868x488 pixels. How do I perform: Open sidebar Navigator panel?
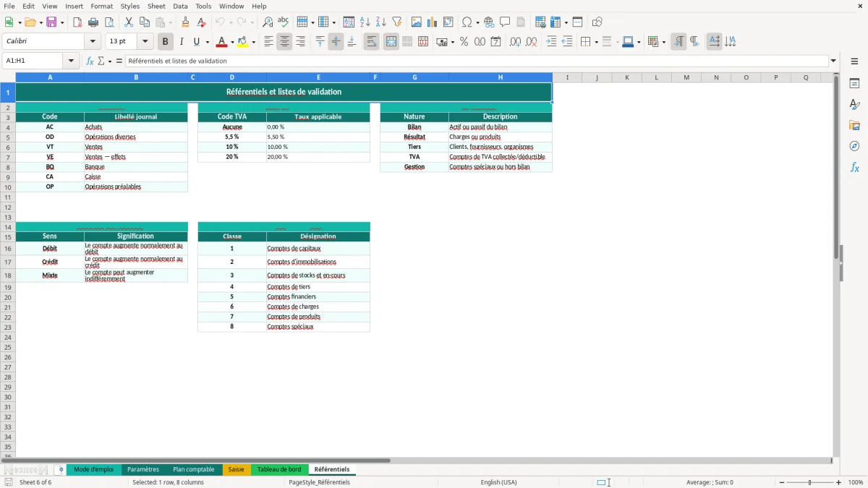[854, 146]
